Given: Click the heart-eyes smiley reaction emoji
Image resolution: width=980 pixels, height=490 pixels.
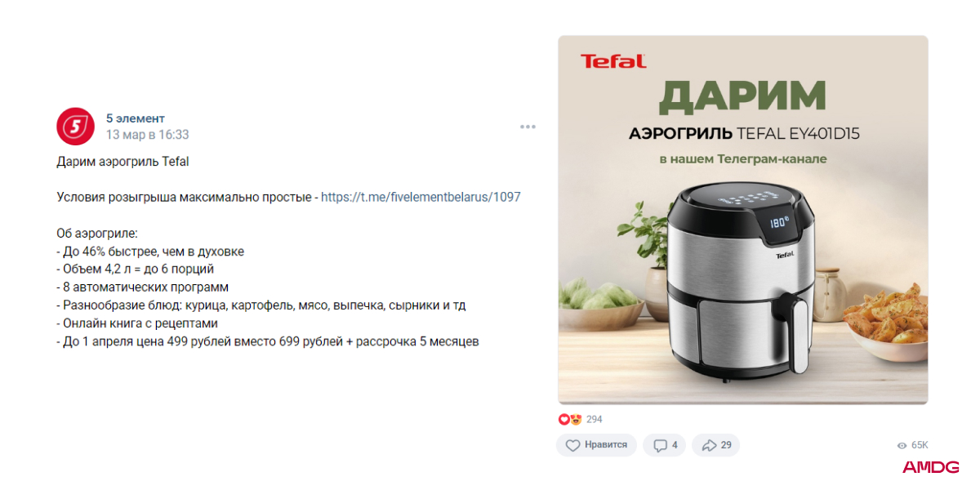Looking at the screenshot, I should click(x=576, y=420).
